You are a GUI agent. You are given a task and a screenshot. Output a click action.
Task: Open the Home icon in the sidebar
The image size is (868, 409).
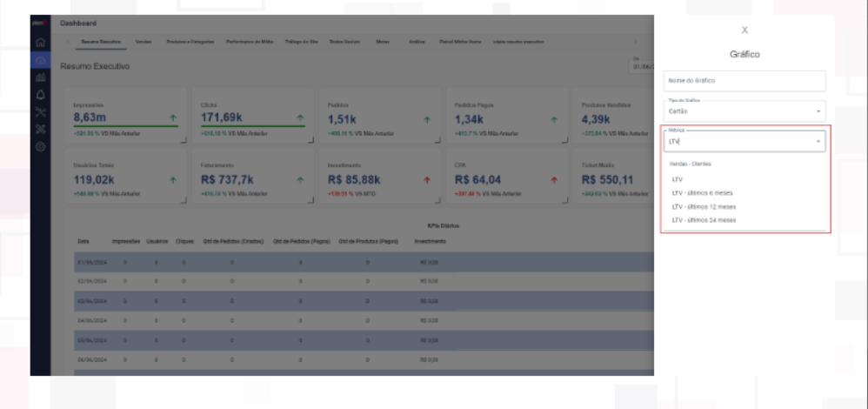(40, 43)
